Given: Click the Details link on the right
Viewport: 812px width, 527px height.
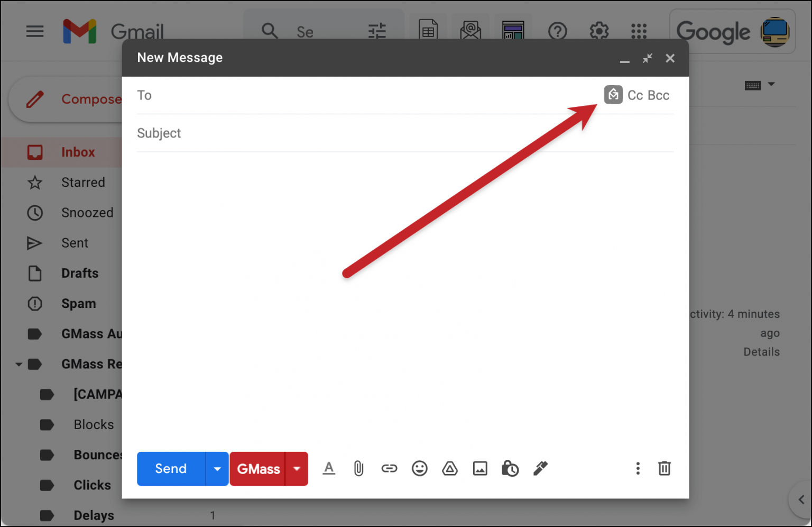Looking at the screenshot, I should (761, 351).
